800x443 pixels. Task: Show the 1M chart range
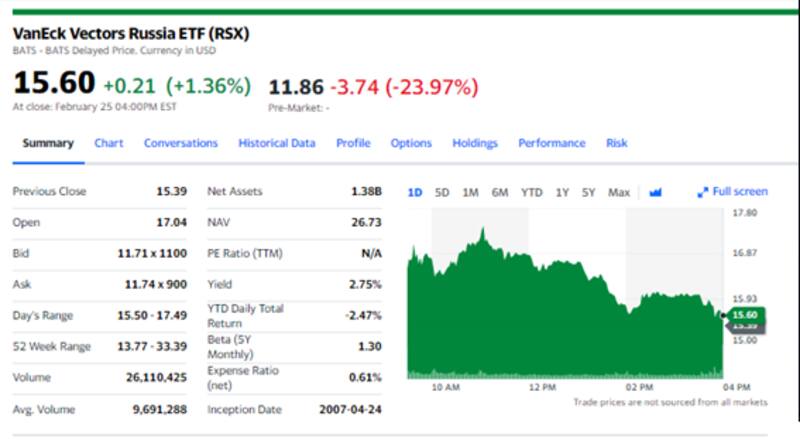click(x=470, y=192)
